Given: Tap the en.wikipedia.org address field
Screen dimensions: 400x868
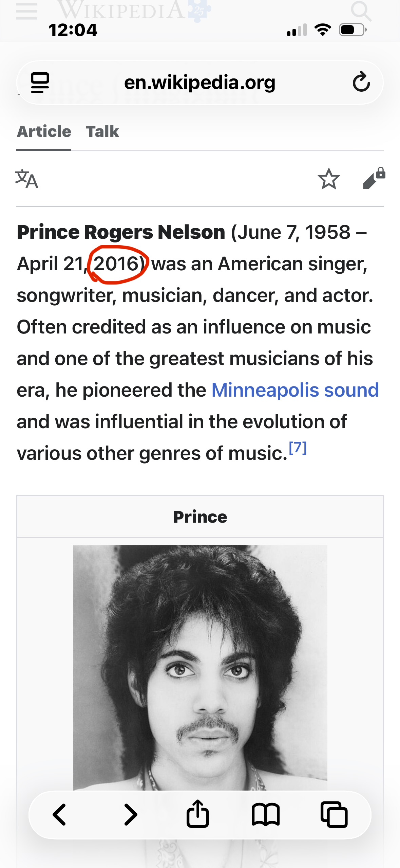Looking at the screenshot, I should [x=199, y=83].
